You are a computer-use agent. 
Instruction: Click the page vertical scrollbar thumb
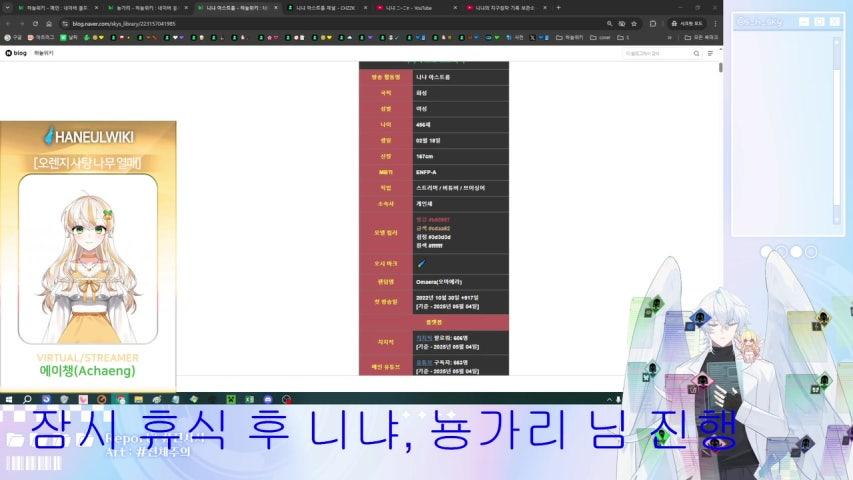tap(720, 67)
